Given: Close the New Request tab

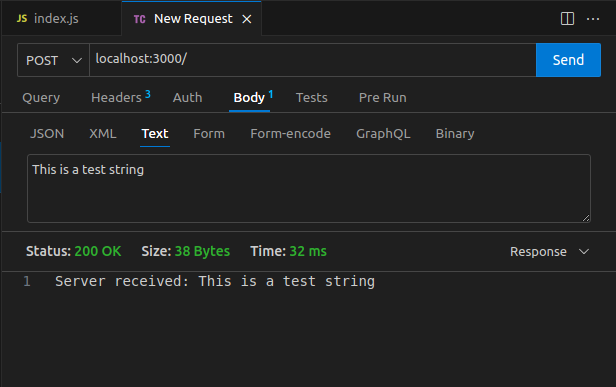Looking at the screenshot, I should coord(247,19).
